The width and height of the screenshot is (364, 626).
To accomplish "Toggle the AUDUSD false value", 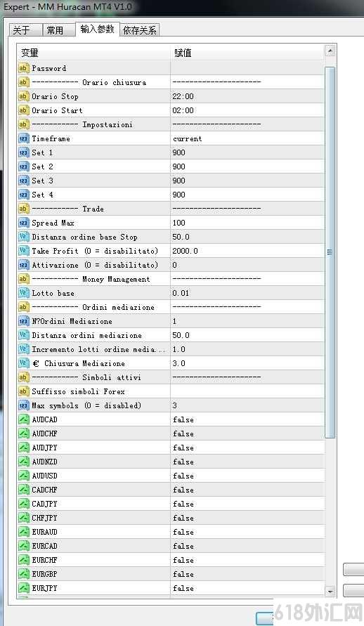I will pyautogui.click(x=247, y=476).
